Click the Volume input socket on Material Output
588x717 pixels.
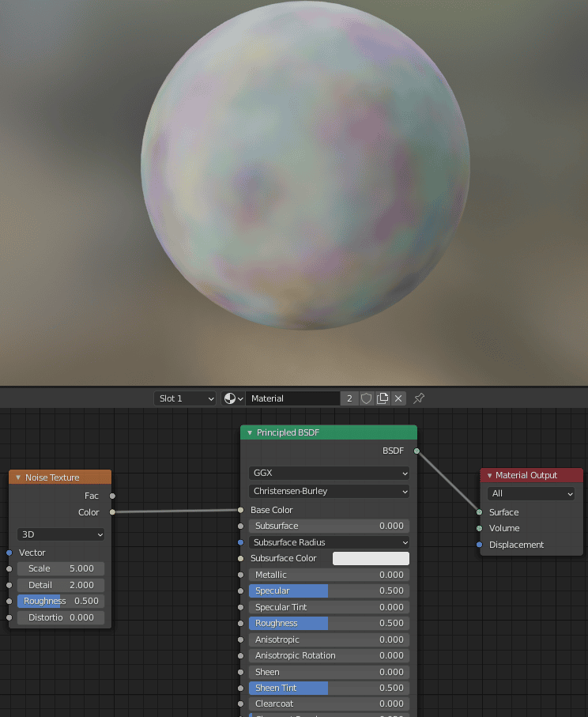pos(479,529)
